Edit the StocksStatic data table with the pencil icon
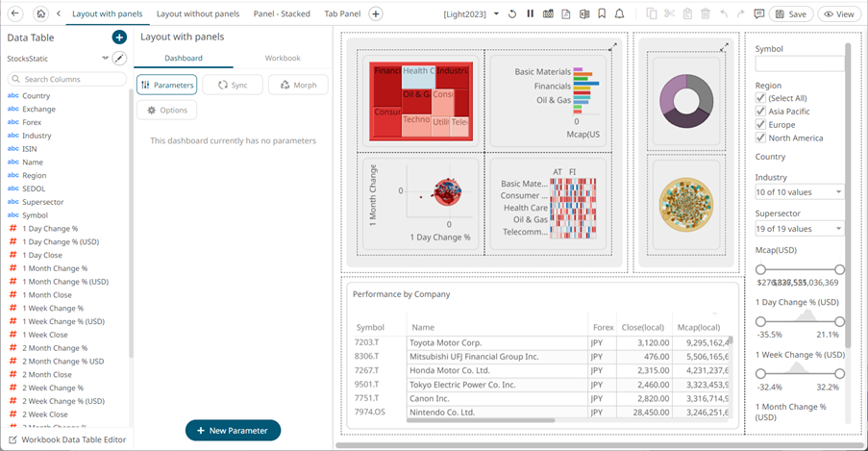This screenshot has width=868, height=451. [x=119, y=59]
